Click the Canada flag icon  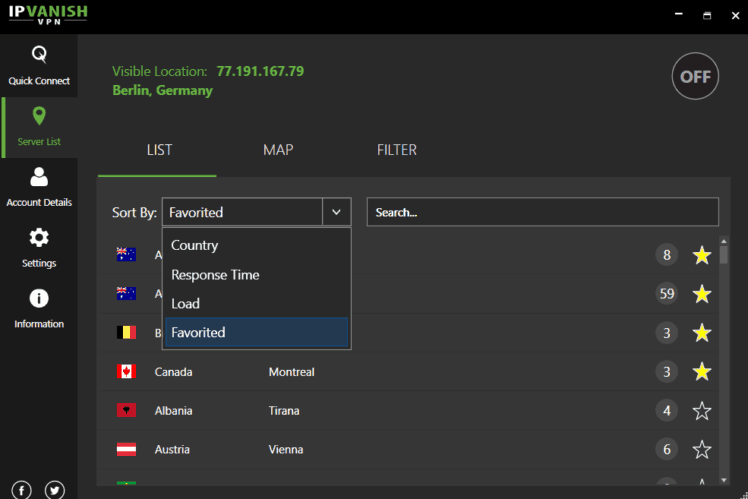tap(126, 372)
